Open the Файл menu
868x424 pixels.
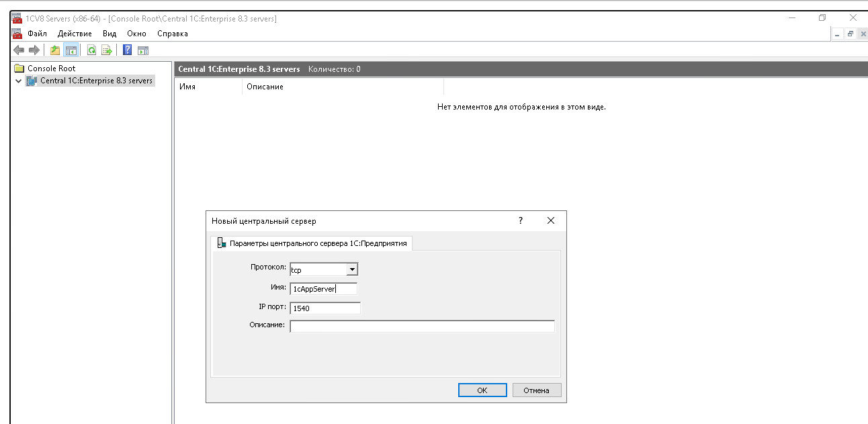tap(37, 34)
